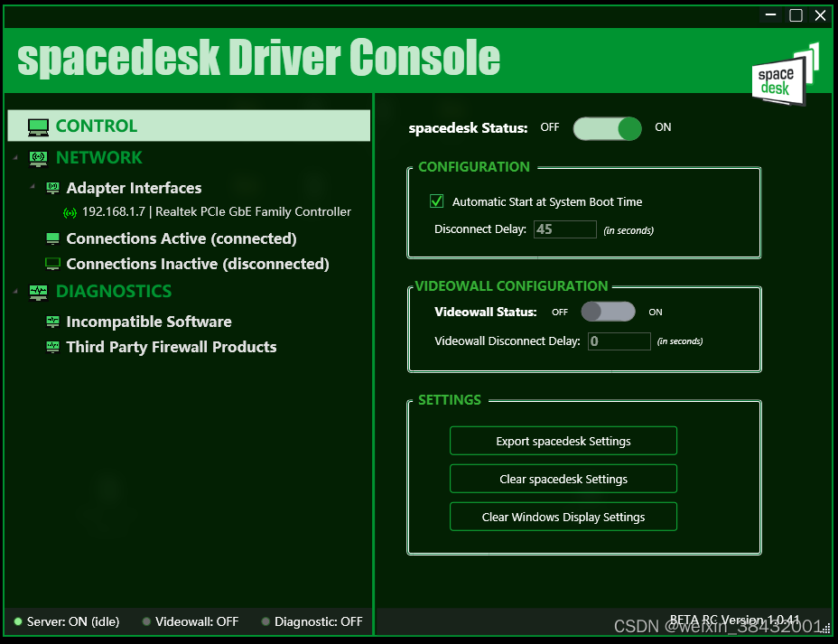Click the ON label of Videowall Status
This screenshot has width=838, height=644.
(x=656, y=313)
